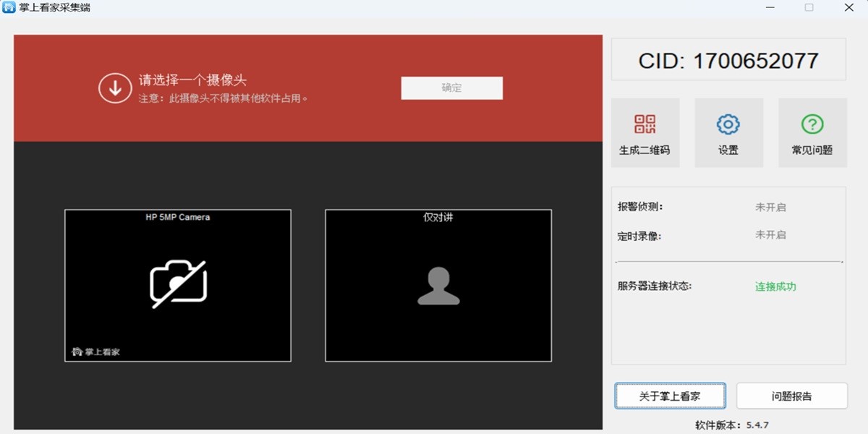
Task: Minimize the 掌上看家采集端 window
Action: coord(770,7)
